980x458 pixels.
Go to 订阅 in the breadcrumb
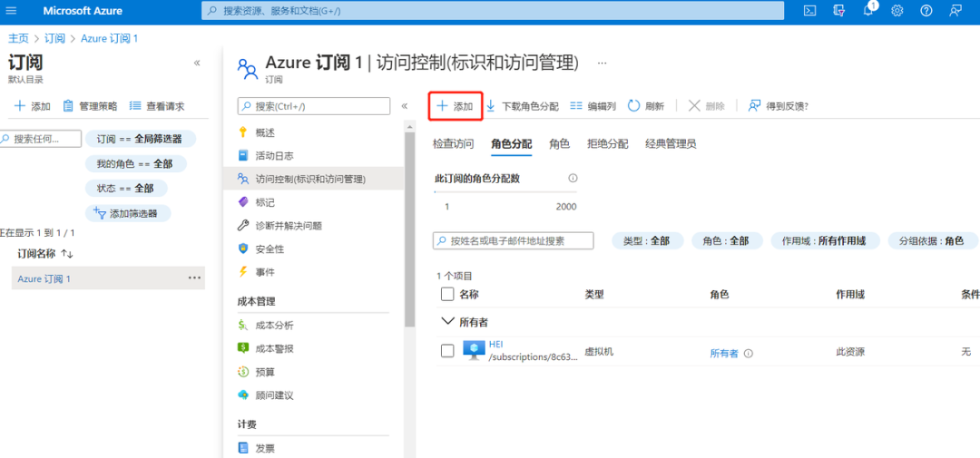pos(54,38)
